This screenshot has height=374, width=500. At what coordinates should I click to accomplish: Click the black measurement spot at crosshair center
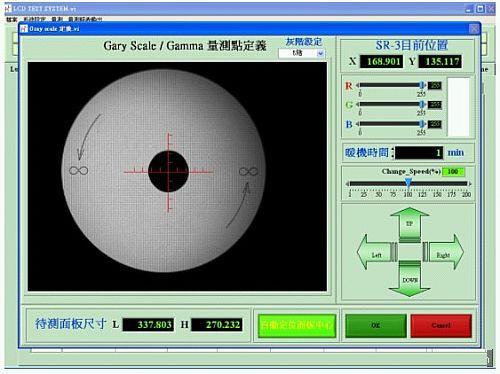coord(168,172)
